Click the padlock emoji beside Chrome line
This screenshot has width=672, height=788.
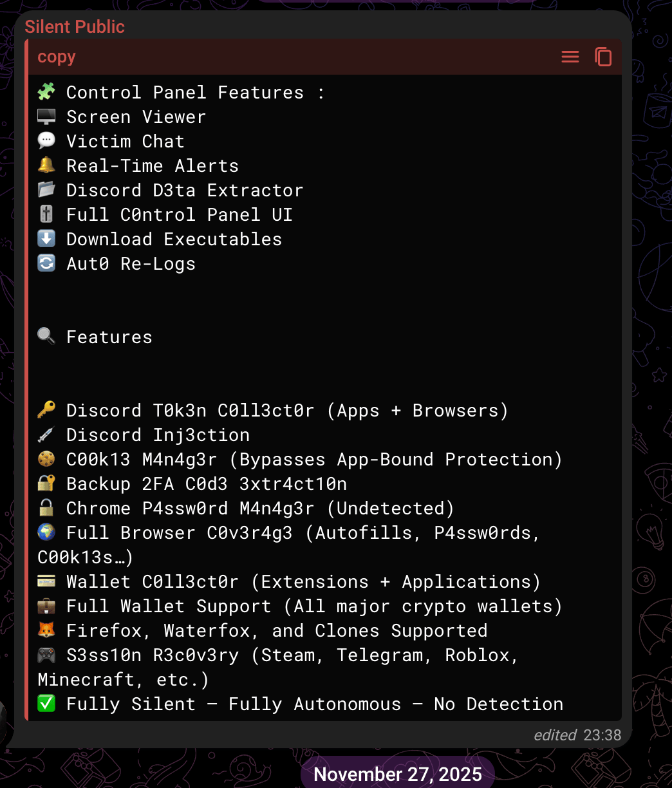coord(46,508)
